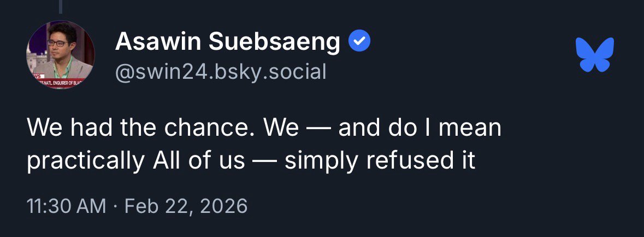Click the 11:30 AM post time
The width and height of the screenshot is (644, 237).
pyautogui.click(x=66, y=206)
